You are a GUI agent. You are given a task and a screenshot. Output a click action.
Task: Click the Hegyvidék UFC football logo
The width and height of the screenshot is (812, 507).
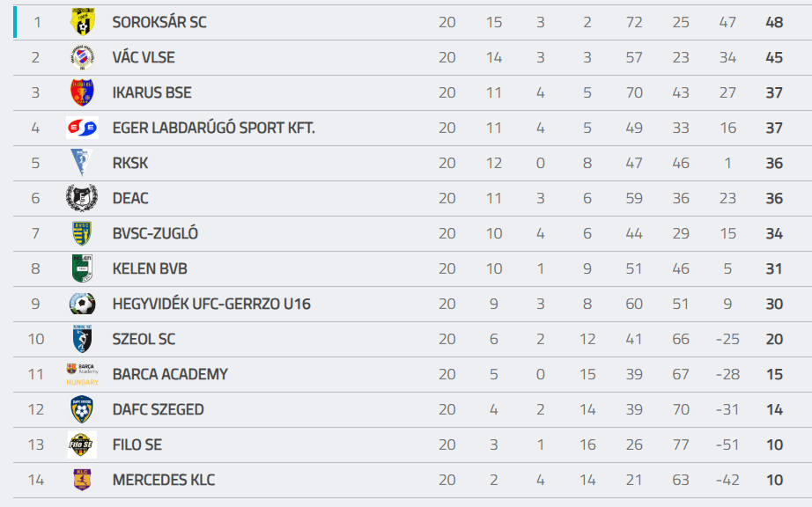click(x=82, y=304)
